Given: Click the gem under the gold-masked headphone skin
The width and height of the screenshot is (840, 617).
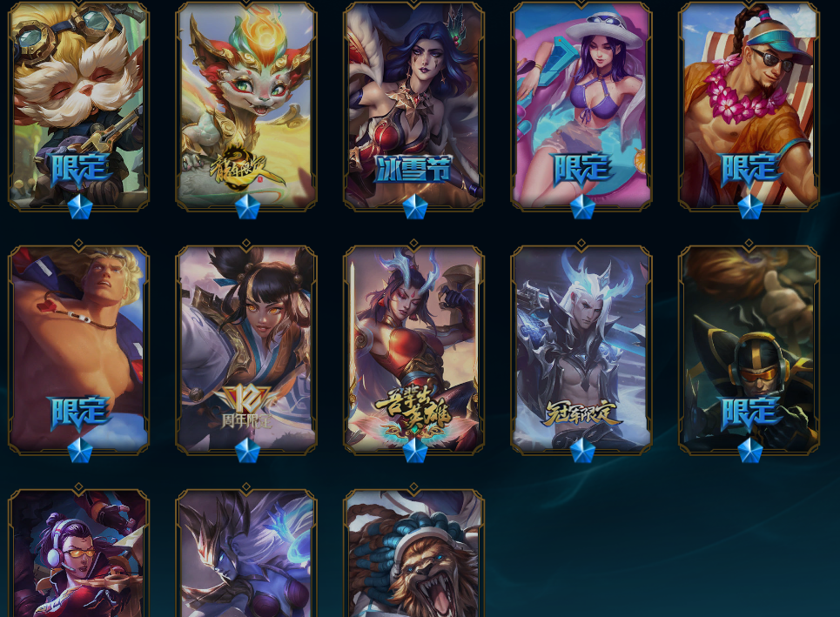Looking at the screenshot, I should pos(749,451).
